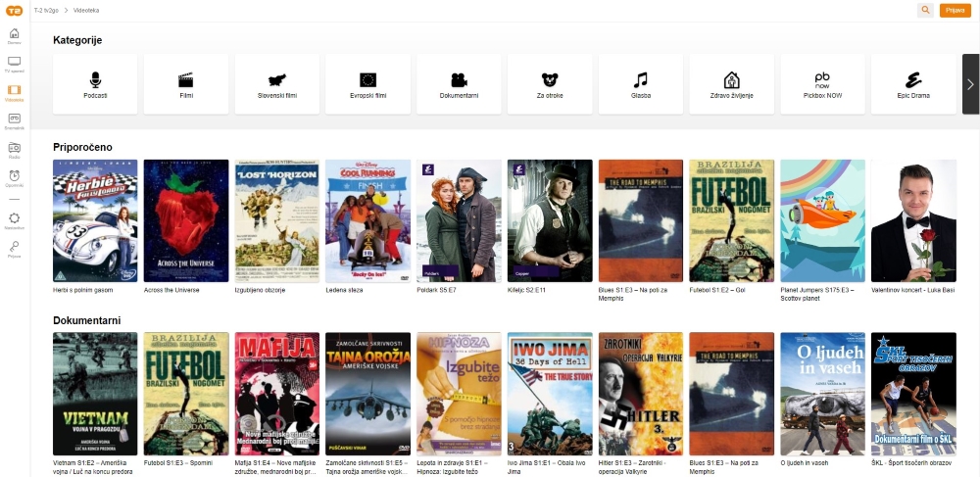This screenshot has width=980, height=477.
Task: Click Videoteka breadcrumb text
Action: pyautogui.click(x=86, y=11)
